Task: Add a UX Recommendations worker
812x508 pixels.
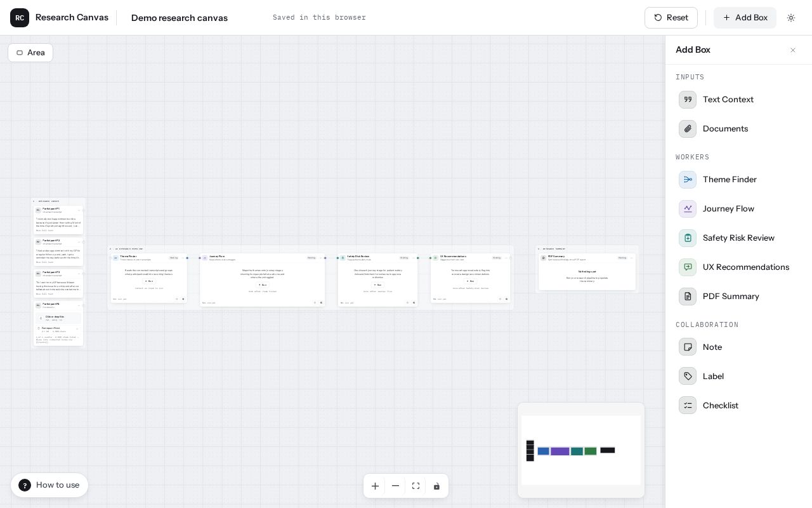Action: (738, 267)
